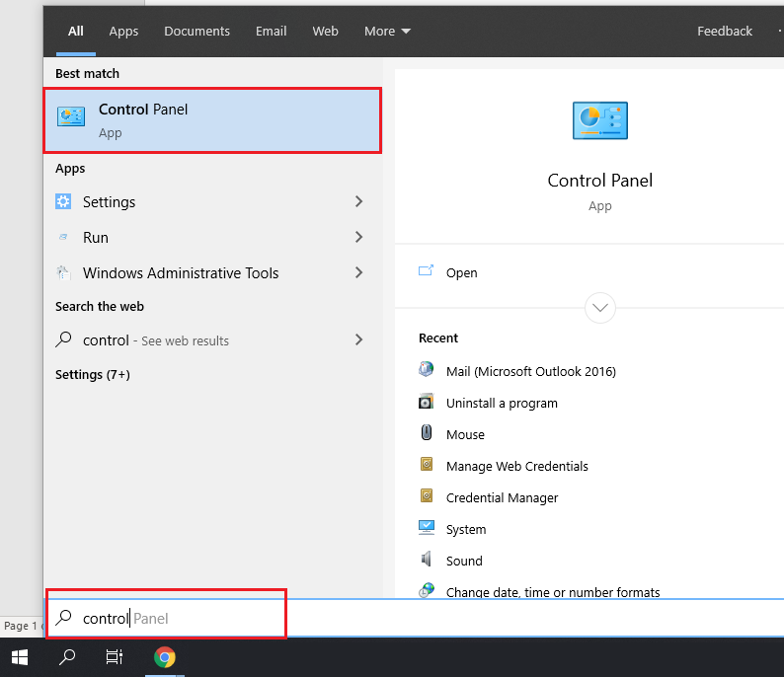
Task: Expand the Run result arrow
Action: (x=358, y=237)
